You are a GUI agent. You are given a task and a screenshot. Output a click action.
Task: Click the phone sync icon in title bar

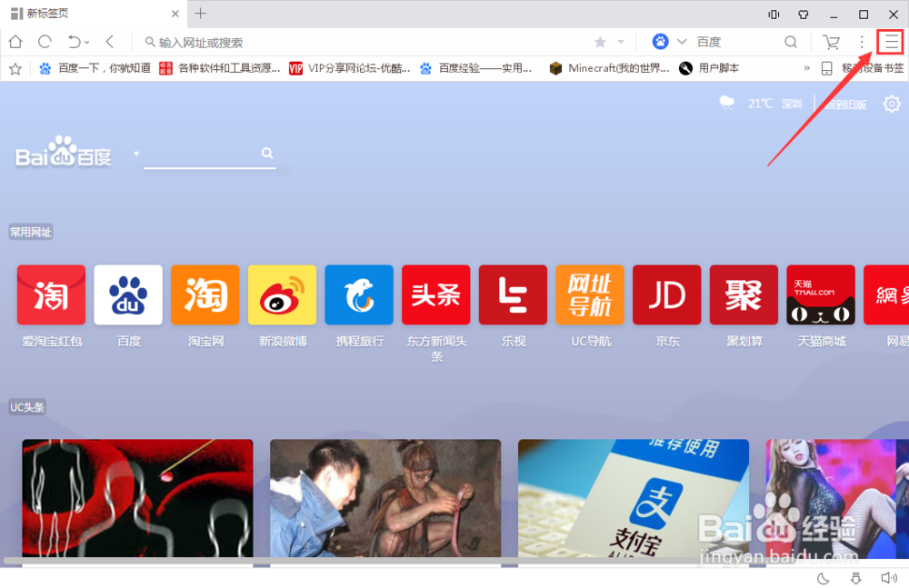point(774,15)
